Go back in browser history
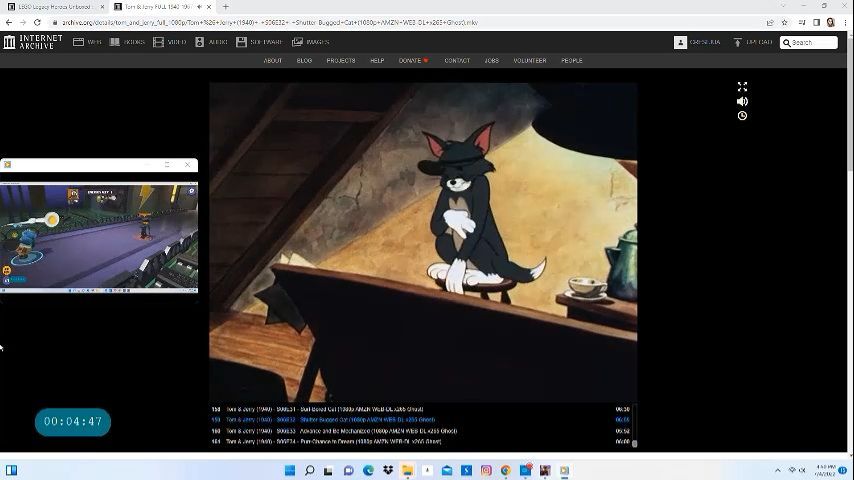 tap(9, 22)
